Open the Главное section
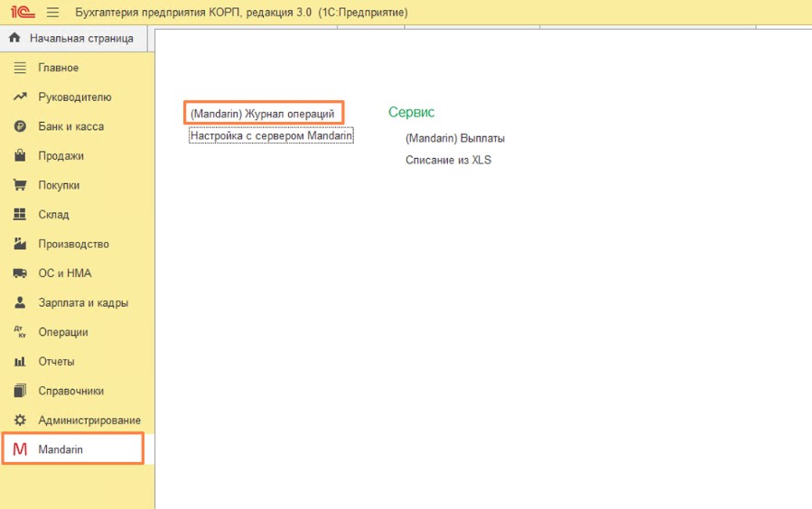Image resolution: width=812 pixels, height=509 pixels. (58, 68)
